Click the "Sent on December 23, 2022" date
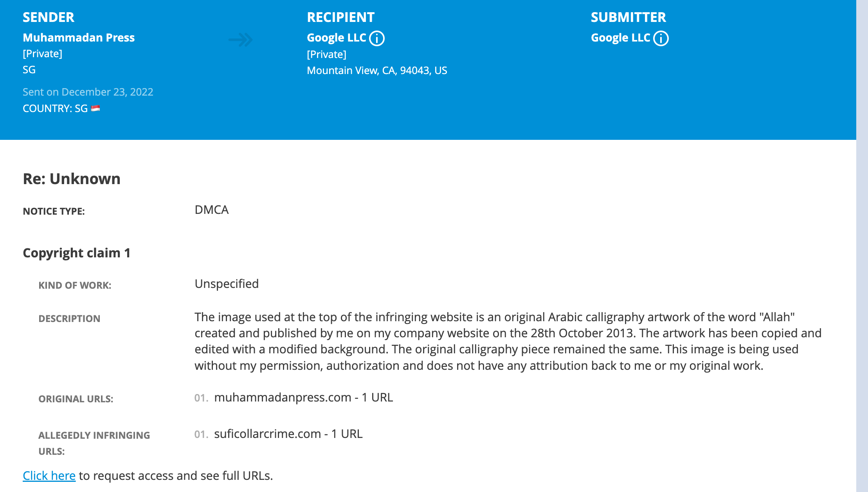The image size is (868, 492). tap(88, 92)
